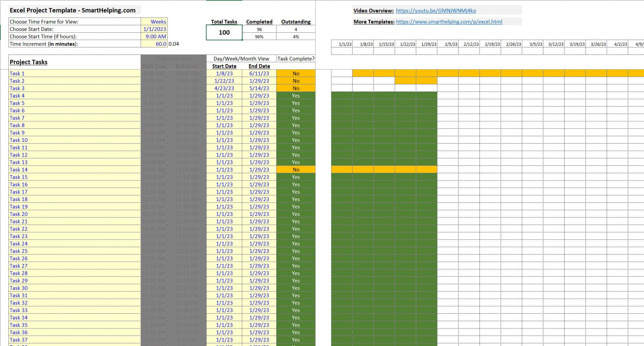The image size is (644, 346).
Task: Select the Project Tasks header cell
Action: pos(29,62)
